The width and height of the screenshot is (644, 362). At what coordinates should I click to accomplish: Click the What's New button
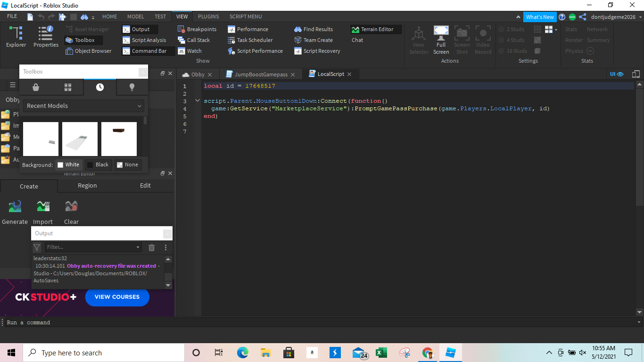pyautogui.click(x=540, y=17)
